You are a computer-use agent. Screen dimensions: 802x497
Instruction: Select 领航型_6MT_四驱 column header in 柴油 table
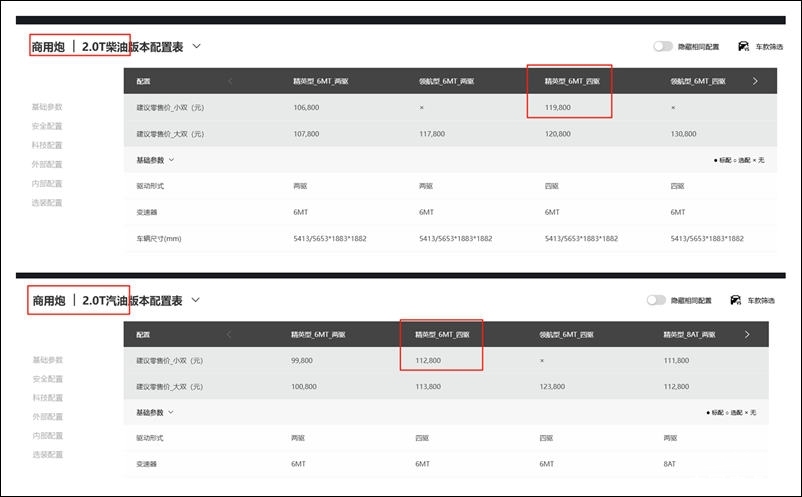[698, 81]
